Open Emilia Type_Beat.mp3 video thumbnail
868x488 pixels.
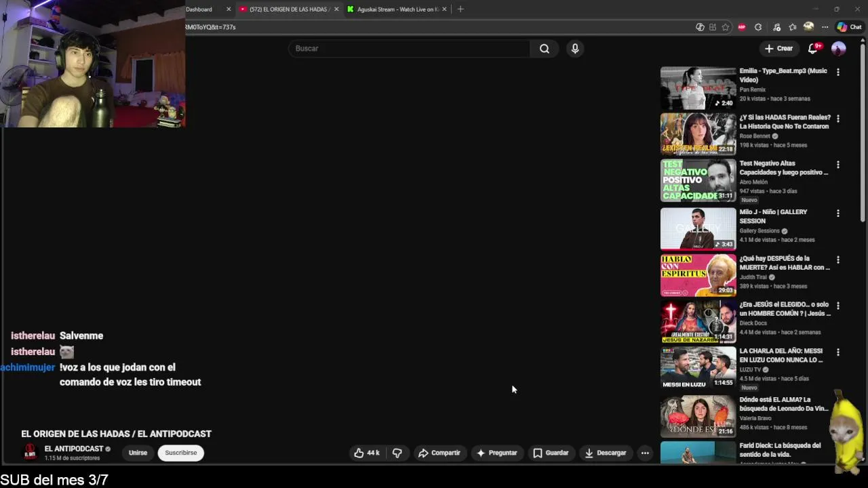click(x=698, y=87)
